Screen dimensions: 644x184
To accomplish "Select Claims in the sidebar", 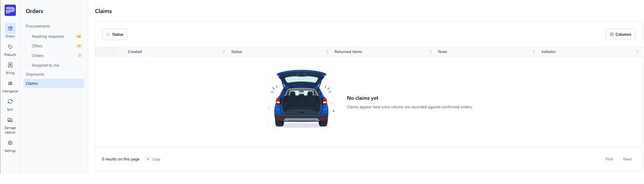I will click(54, 83).
